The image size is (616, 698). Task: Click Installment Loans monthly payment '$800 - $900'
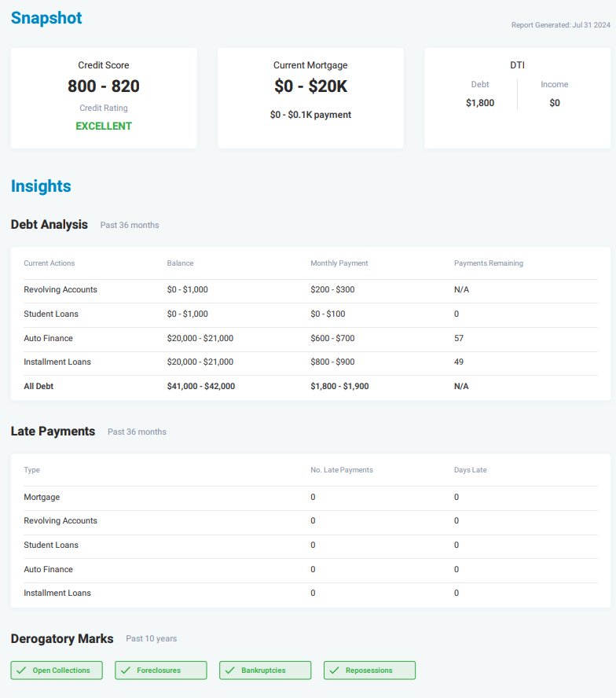pyautogui.click(x=332, y=362)
